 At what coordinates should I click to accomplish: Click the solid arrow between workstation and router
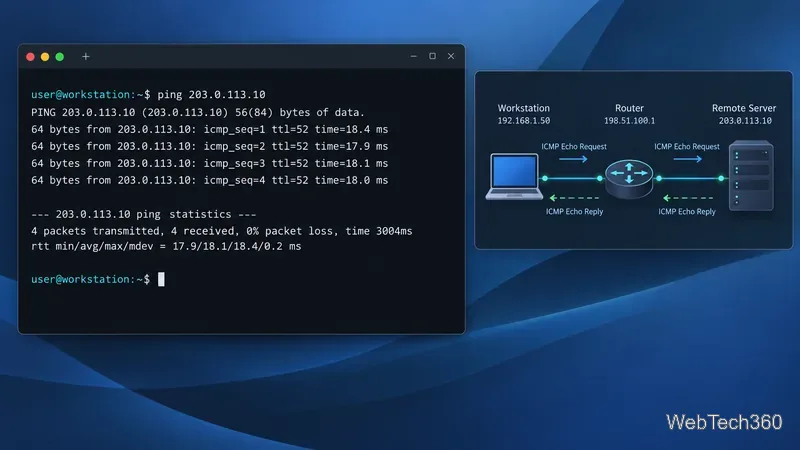pos(573,159)
